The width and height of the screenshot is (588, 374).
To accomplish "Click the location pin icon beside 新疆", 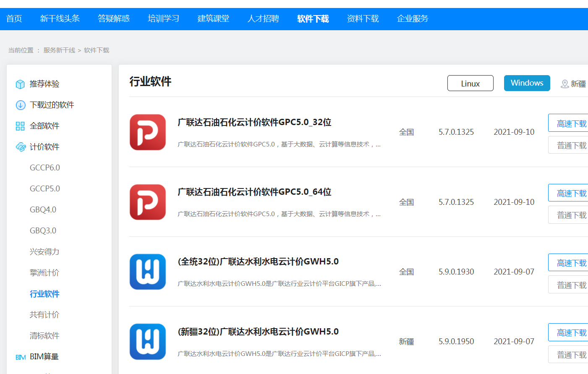I will pos(565,84).
